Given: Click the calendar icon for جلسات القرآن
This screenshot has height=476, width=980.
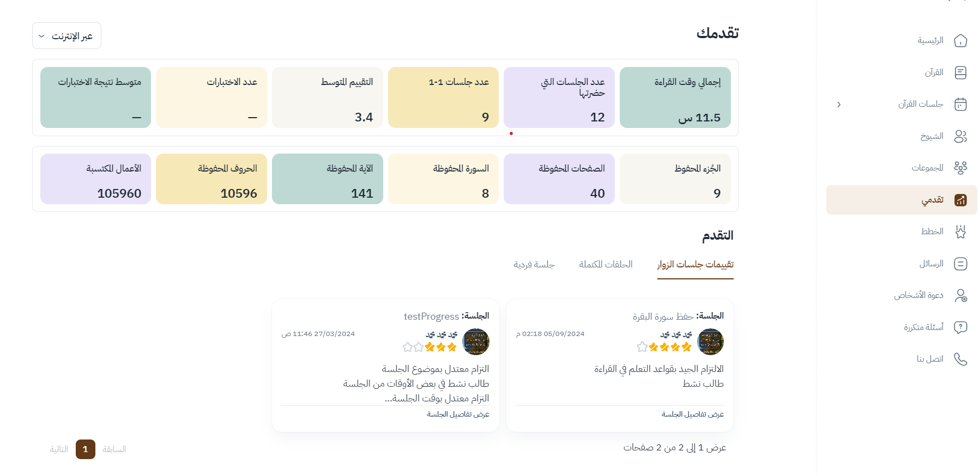Looking at the screenshot, I should click(960, 104).
